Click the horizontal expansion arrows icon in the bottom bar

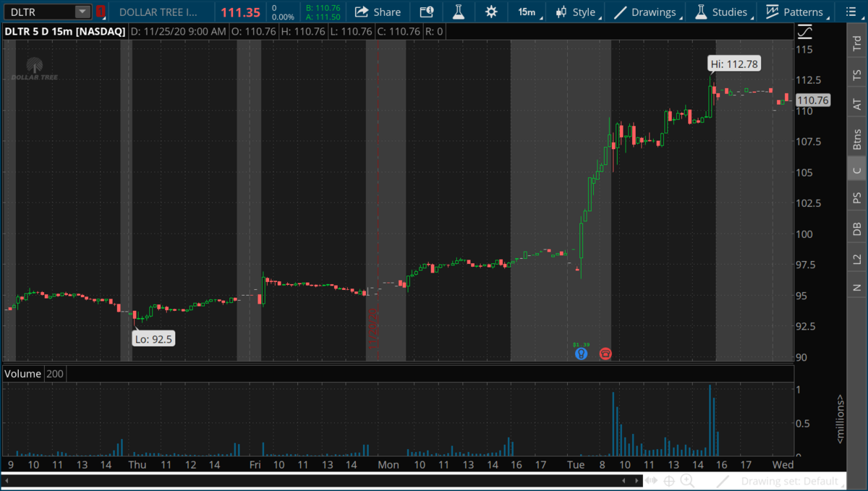[652, 480]
